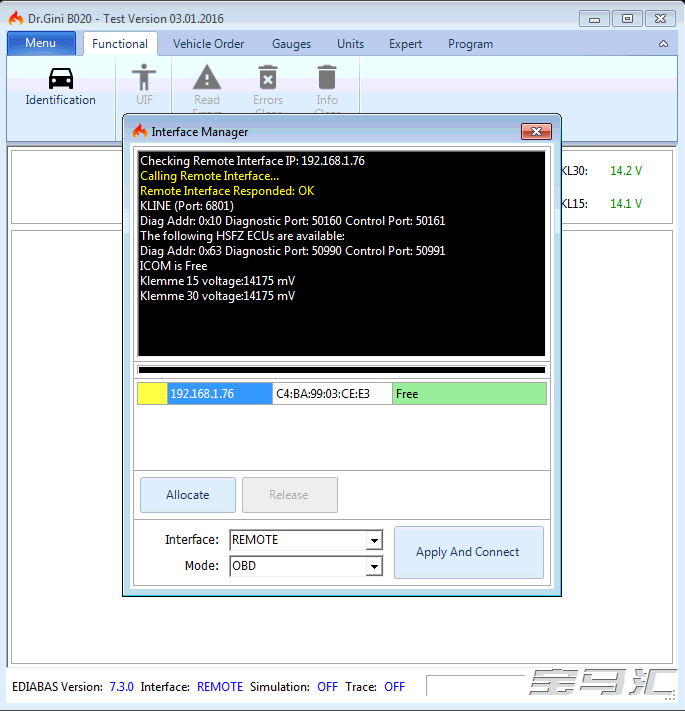Click the disabled Release button
This screenshot has height=711, width=685.
(290, 495)
